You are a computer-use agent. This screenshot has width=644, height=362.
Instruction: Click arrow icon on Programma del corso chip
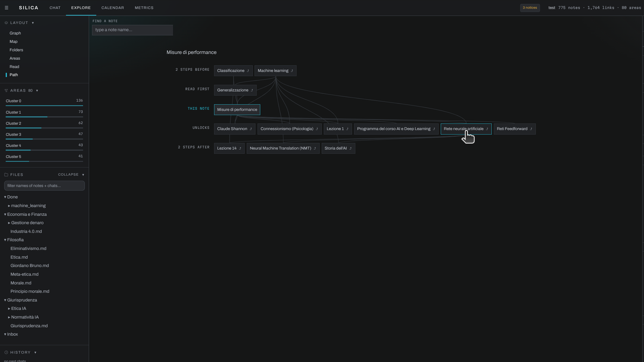[434, 129]
